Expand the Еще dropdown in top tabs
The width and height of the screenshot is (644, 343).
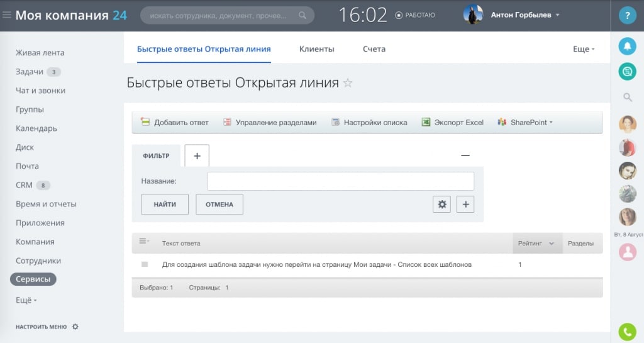click(583, 49)
